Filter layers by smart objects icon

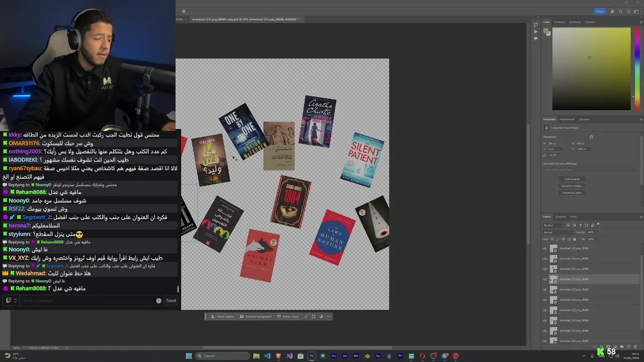[x=593, y=225]
